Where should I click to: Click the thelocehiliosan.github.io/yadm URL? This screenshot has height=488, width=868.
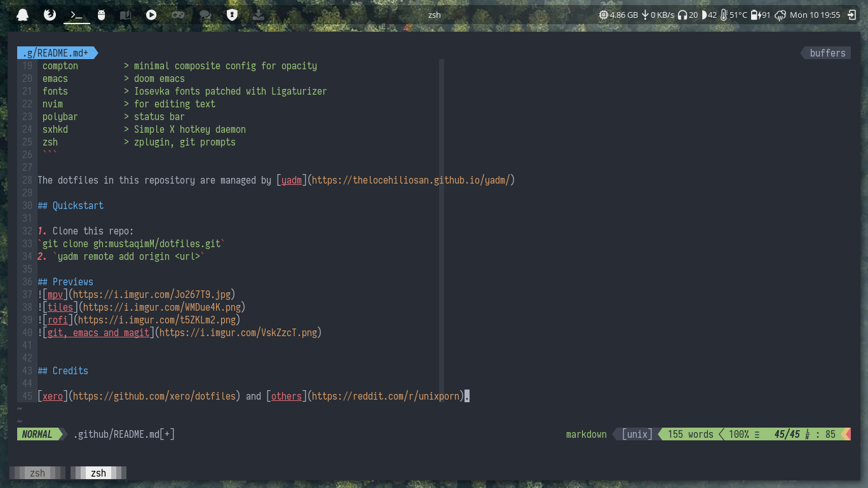pyautogui.click(x=410, y=180)
